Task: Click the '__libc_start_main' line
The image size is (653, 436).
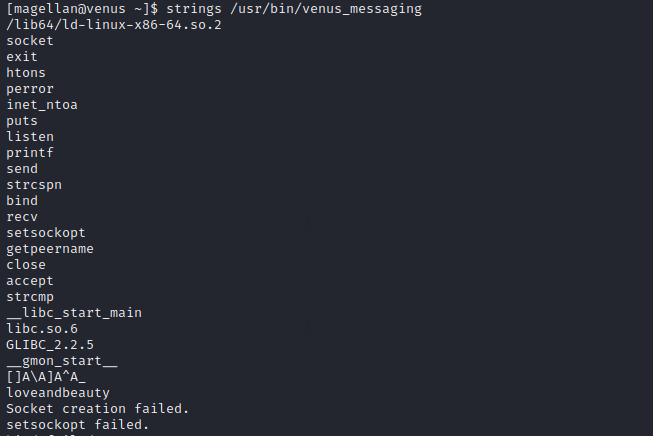Action: click(74, 313)
